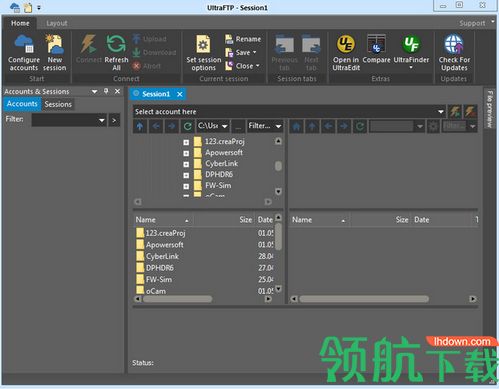Expand 123.creaProj tree node
This screenshot has height=389, width=499.
click(x=186, y=142)
